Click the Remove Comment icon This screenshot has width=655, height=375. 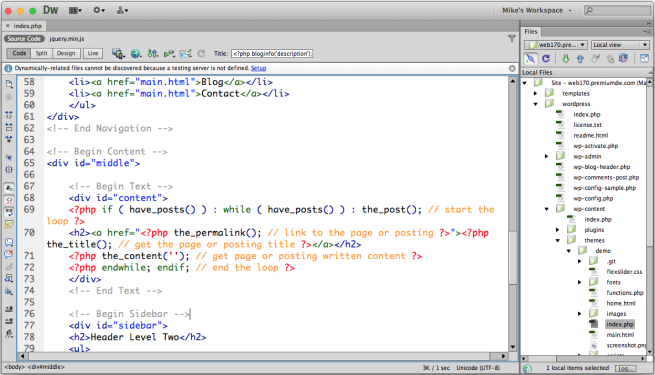pyautogui.click(x=9, y=254)
